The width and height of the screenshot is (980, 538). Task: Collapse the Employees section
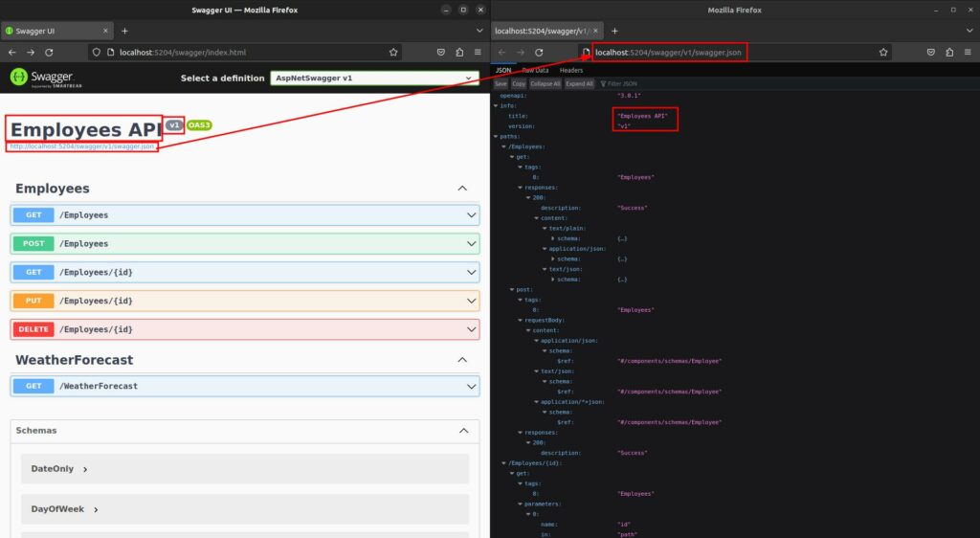462,188
